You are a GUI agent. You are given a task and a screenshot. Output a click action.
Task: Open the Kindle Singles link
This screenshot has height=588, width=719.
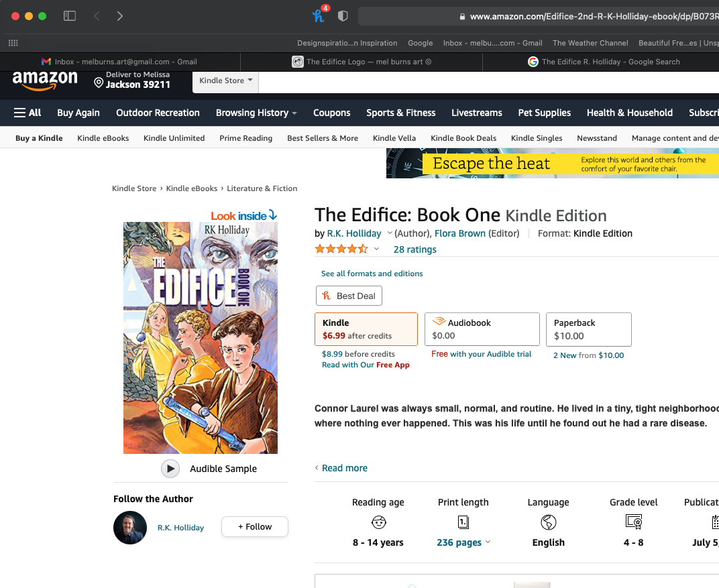tap(537, 138)
